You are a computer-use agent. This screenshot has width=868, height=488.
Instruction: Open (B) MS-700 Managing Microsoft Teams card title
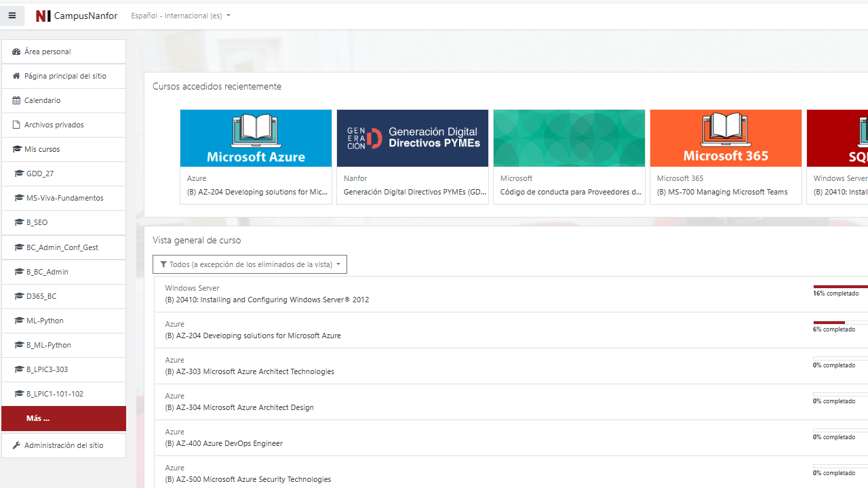click(722, 192)
